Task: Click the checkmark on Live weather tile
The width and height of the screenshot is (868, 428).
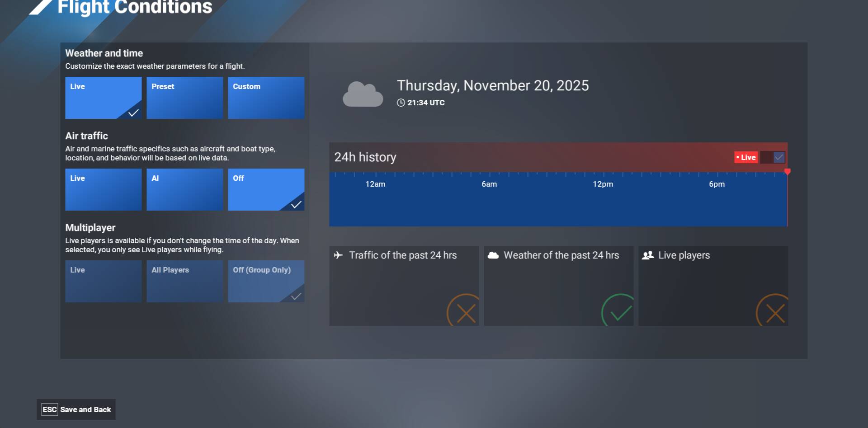Action: pyautogui.click(x=133, y=113)
